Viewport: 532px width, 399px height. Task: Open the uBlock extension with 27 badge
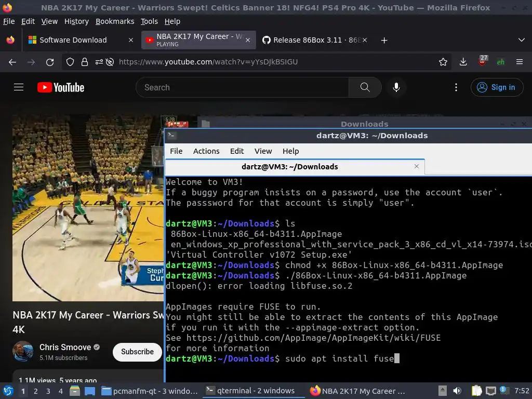(x=482, y=61)
